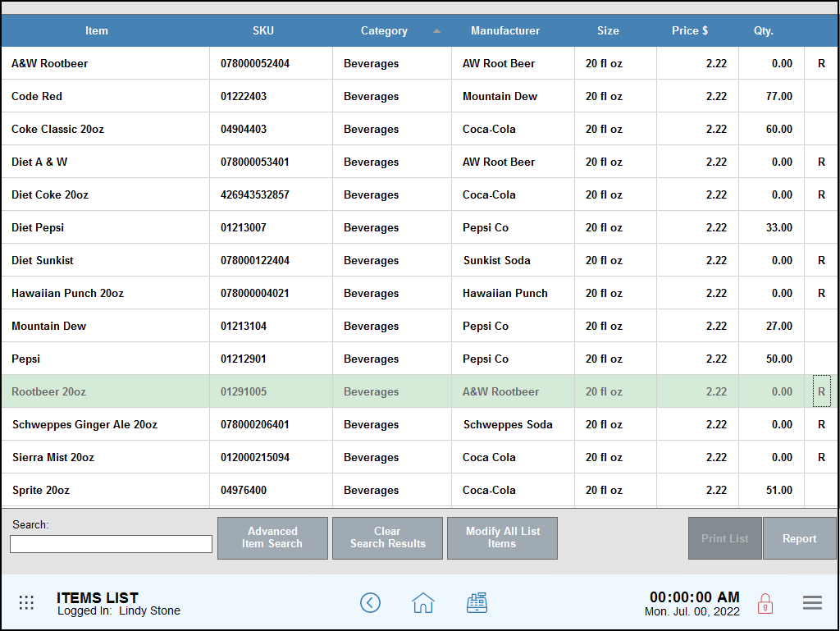
Task: Sort by the Manufacturer column header
Action: point(505,31)
